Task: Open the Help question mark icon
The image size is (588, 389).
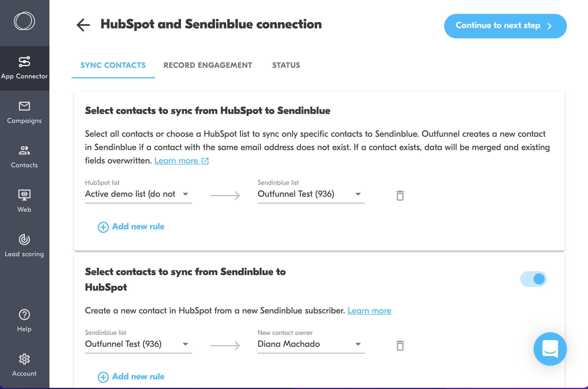Action: (x=24, y=315)
